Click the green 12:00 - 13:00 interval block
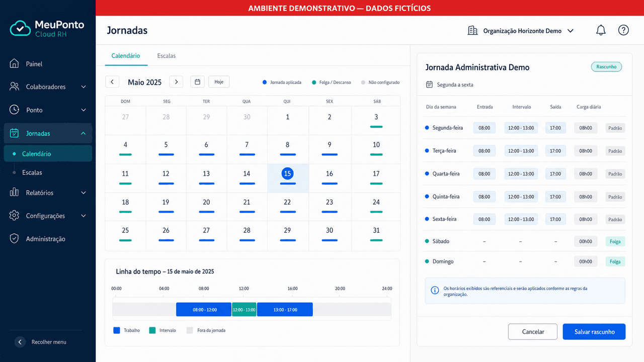This screenshot has width=644, height=362. point(244,310)
